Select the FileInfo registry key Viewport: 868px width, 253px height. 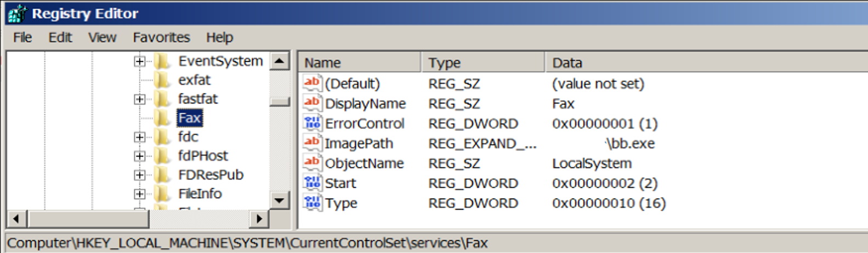click(200, 194)
